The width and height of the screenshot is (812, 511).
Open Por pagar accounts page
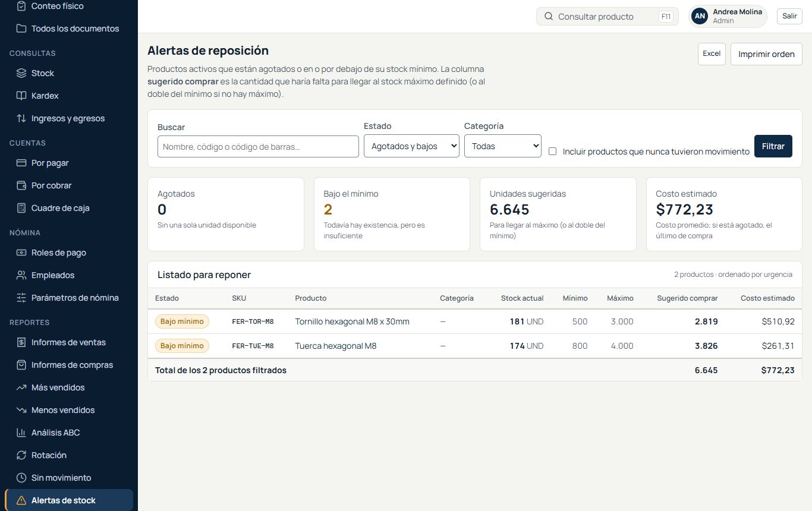pyautogui.click(x=69, y=163)
